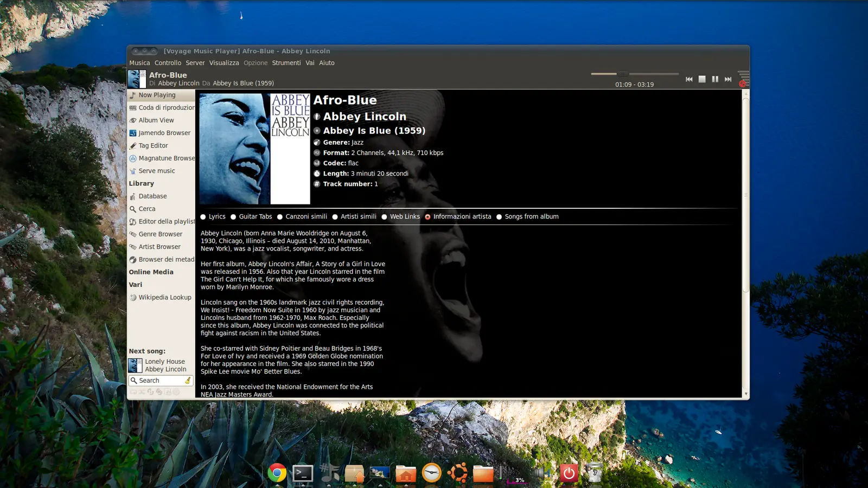
Task: Open the Strumenti menu
Action: coord(286,63)
